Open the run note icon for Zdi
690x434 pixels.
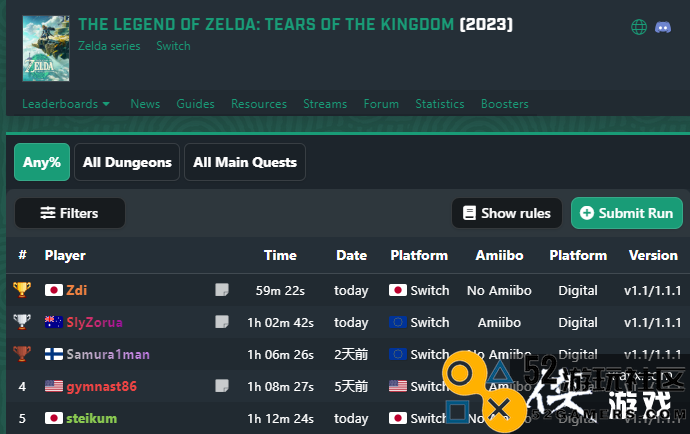pyautogui.click(x=222, y=290)
